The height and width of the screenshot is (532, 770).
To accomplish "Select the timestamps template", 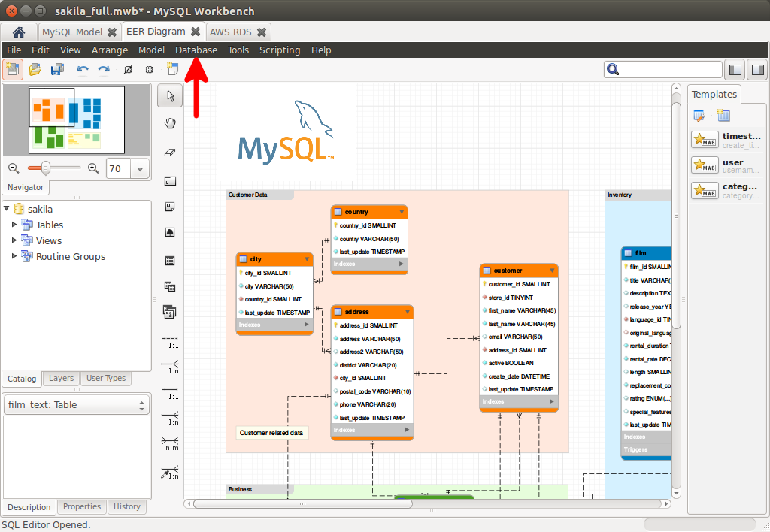I will tap(727, 140).
